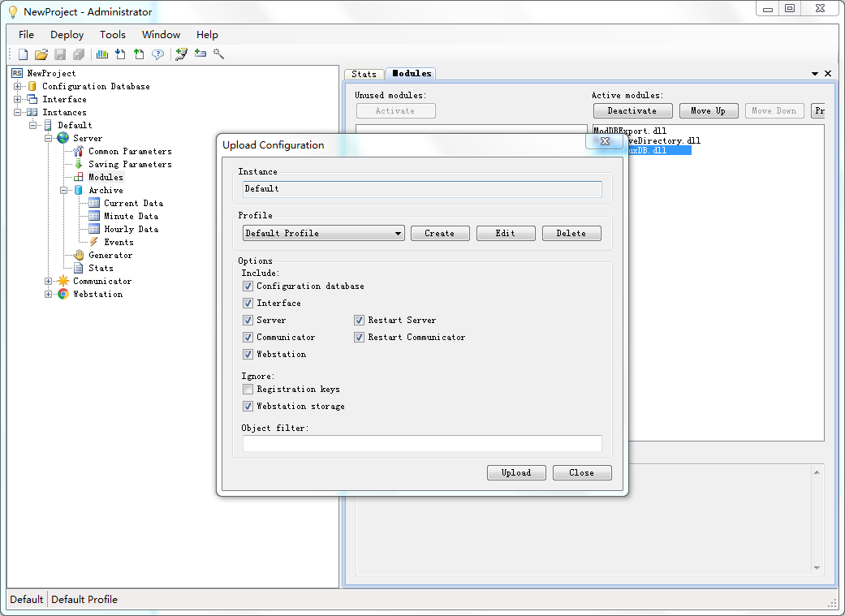This screenshot has height=616, width=845.
Task: Open the Default Profile dropdown
Action: [x=398, y=233]
